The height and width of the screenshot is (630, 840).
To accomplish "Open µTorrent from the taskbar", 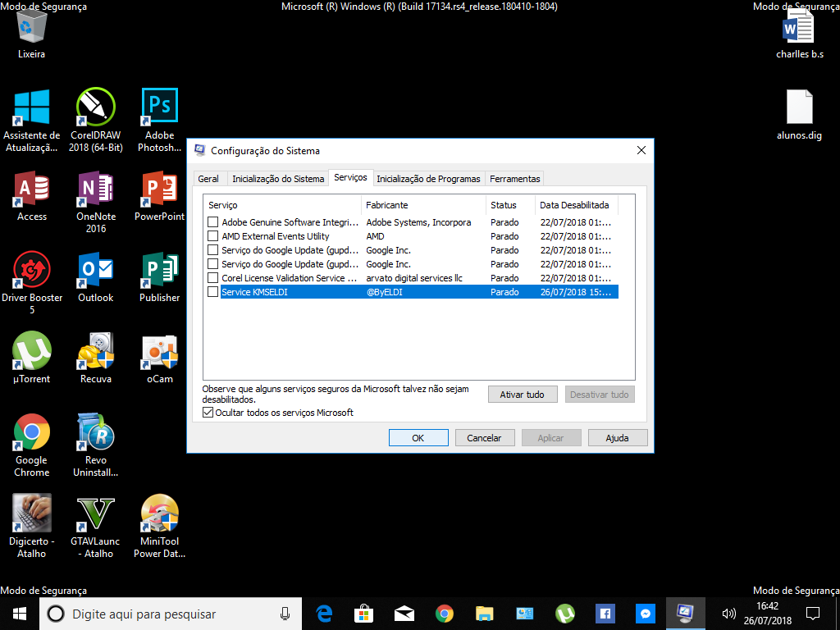I will click(564, 614).
